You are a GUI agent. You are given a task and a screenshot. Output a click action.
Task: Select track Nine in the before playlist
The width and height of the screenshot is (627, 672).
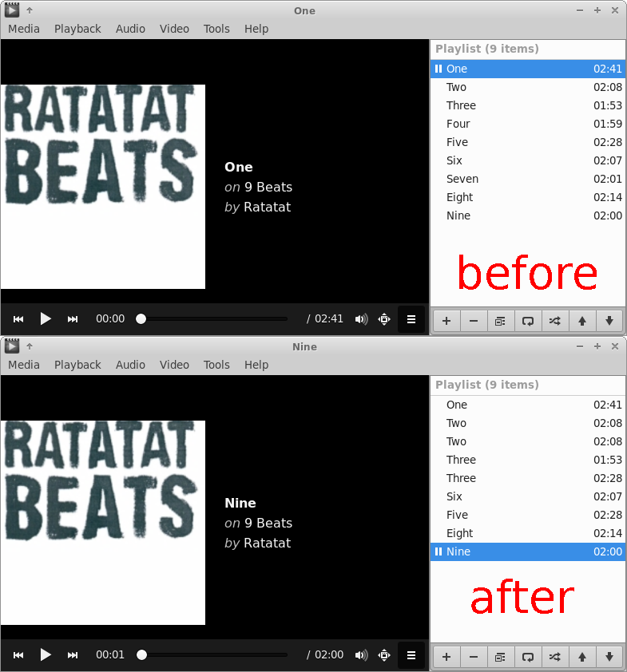click(527, 215)
